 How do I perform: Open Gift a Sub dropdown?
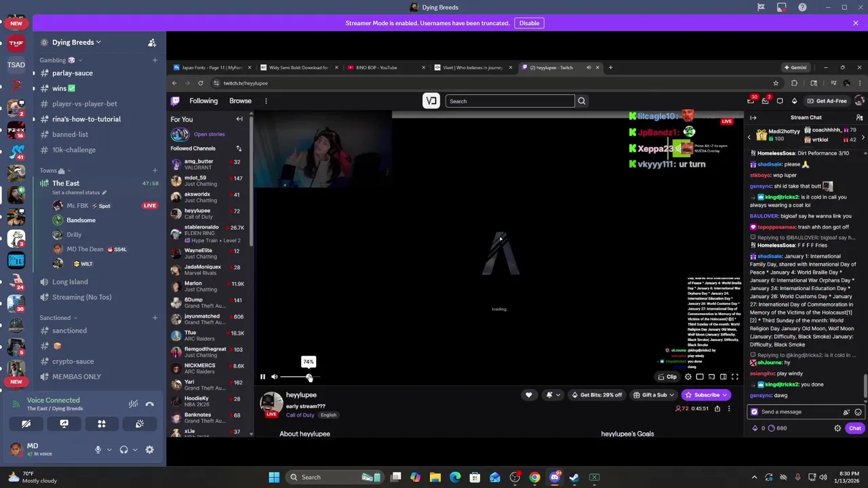654,395
